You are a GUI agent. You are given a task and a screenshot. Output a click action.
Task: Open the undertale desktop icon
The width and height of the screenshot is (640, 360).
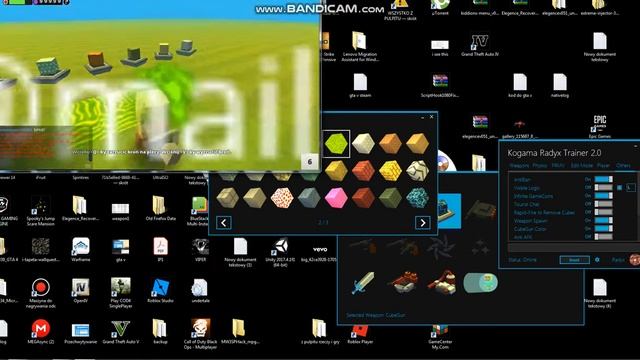[x=200, y=291]
